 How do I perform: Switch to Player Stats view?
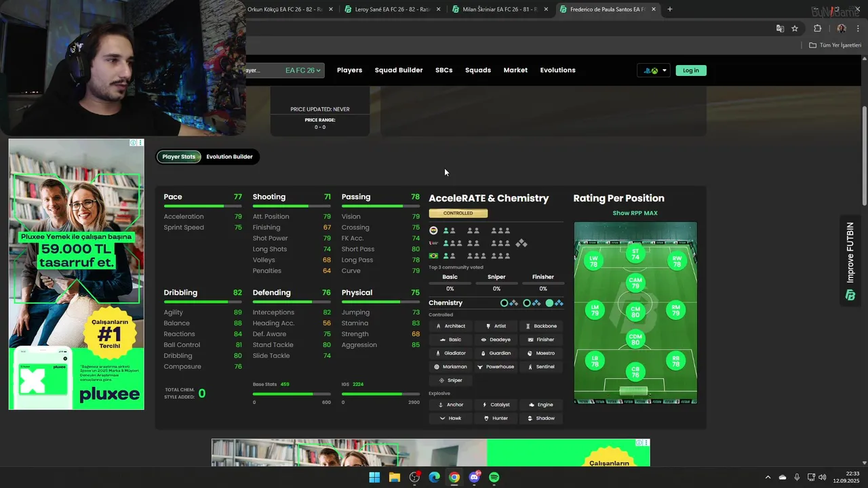(x=179, y=157)
